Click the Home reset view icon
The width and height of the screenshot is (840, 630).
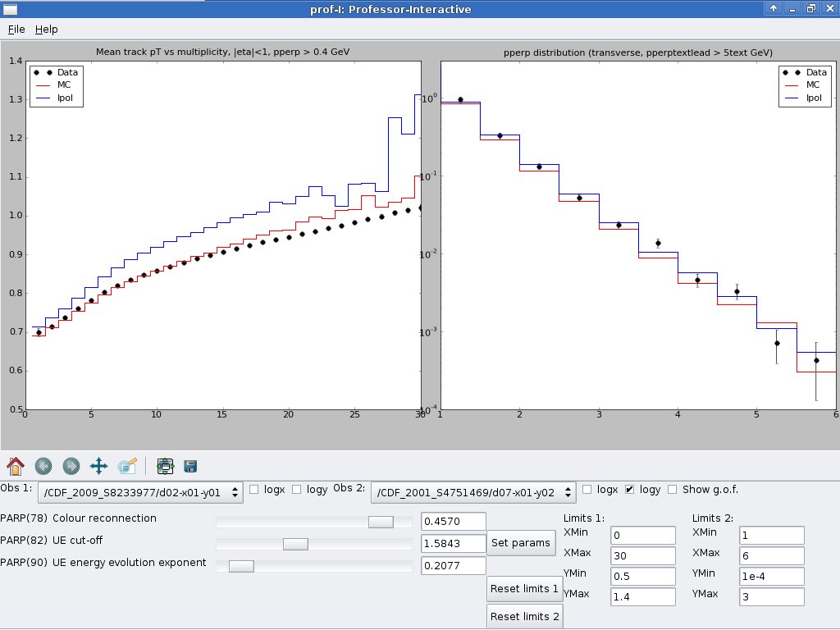[x=16, y=466]
